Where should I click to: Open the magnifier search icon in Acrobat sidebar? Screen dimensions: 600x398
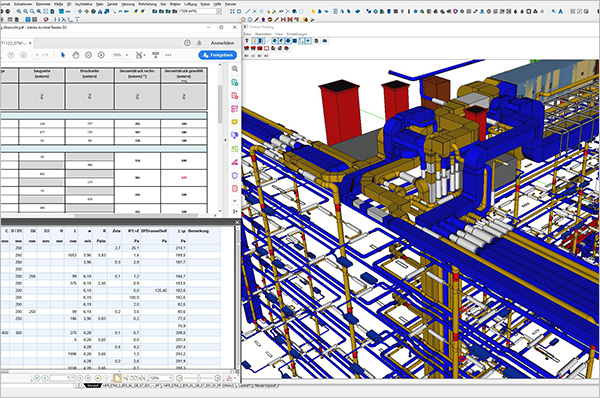pos(235,69)
